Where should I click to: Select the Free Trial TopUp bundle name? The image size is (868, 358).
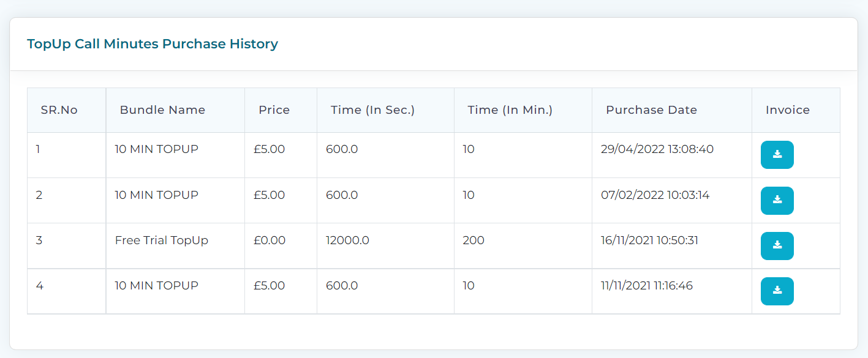coord(162,241)
